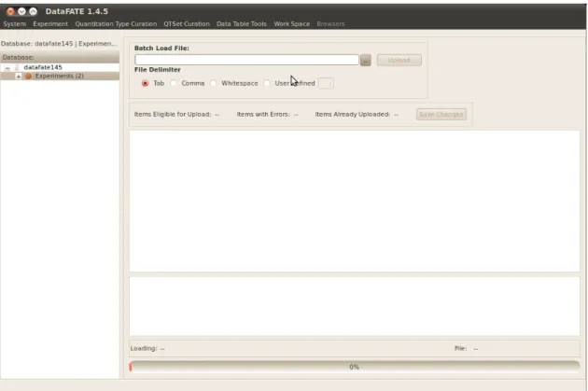Viewport: 588px width, 391px height.
Task: Select the Experiments (2) tree item
Action: coord(59,77)
